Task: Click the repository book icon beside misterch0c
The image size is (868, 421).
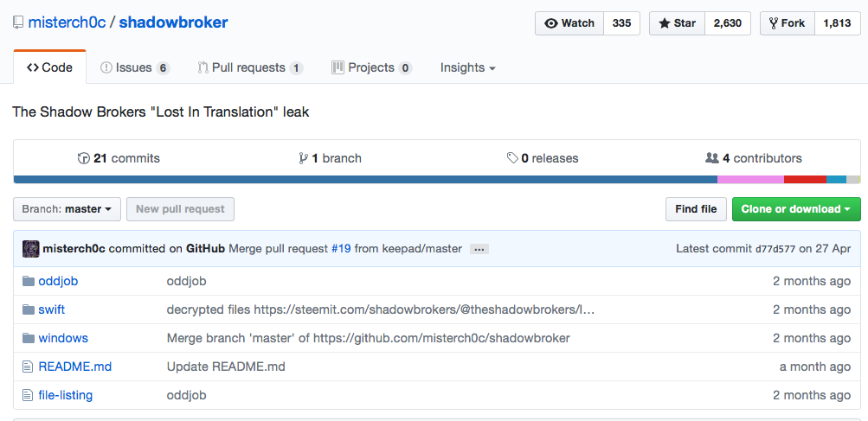Action: coord(18,22)
